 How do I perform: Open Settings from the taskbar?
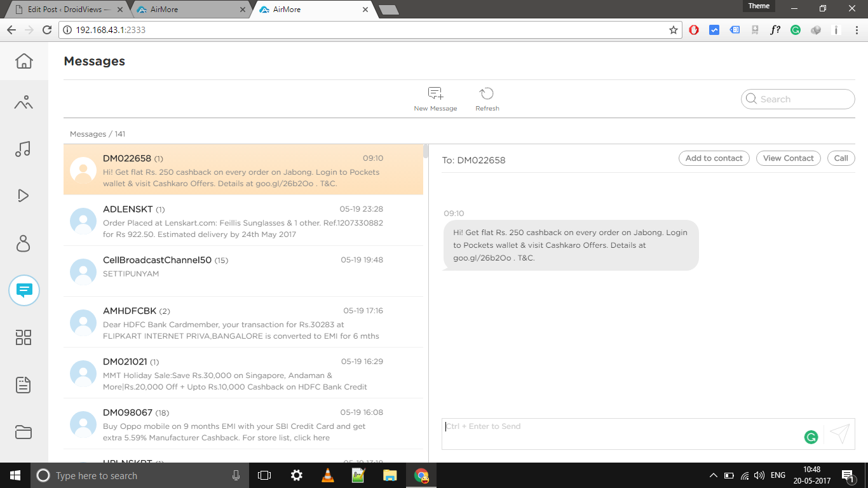click(x=296, y=475)
